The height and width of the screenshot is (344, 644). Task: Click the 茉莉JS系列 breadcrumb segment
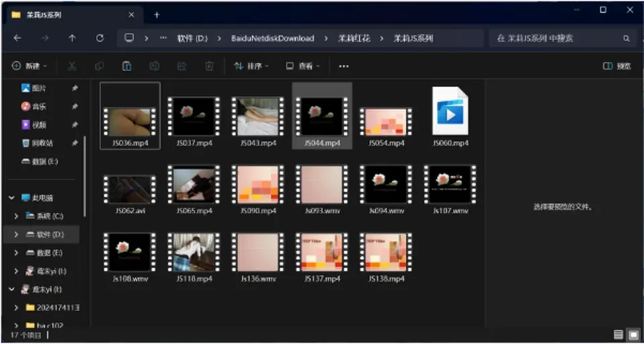coord(413,39)
